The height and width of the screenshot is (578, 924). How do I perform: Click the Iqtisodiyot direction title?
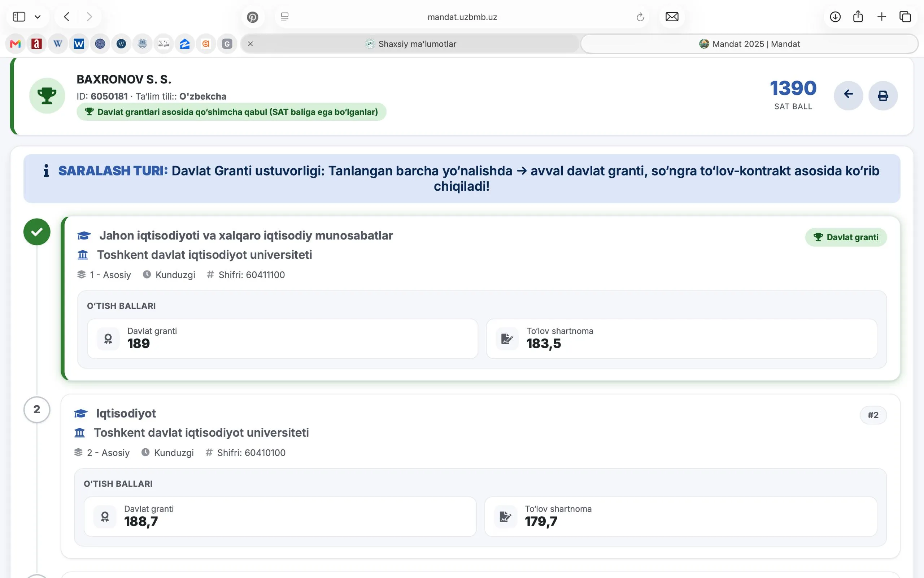tap(126, 413)
